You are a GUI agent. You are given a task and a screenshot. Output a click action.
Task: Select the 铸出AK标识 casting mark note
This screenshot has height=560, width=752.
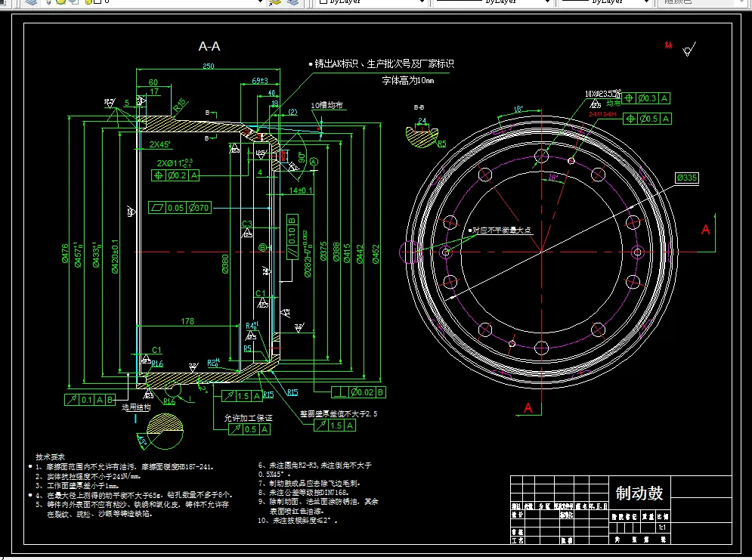(x=384, y=63)
